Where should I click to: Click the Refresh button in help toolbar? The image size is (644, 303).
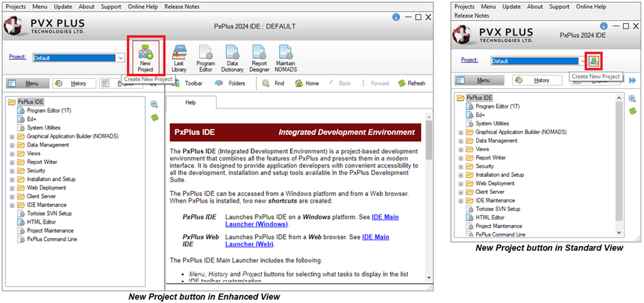coord(412,83)
